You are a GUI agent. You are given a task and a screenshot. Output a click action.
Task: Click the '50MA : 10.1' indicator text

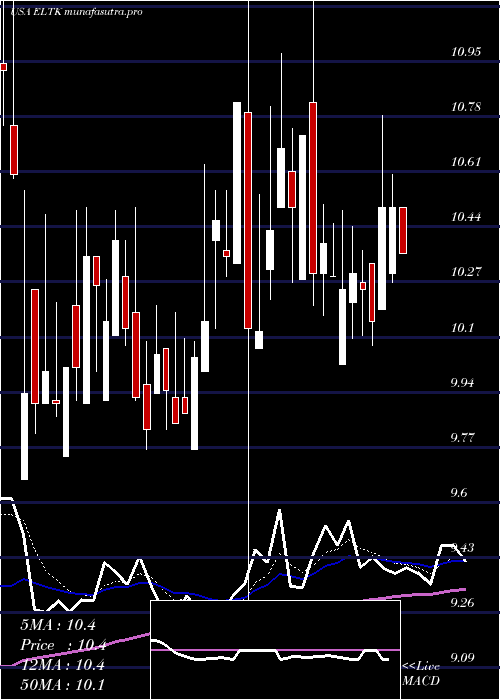(x=62, y=684)
